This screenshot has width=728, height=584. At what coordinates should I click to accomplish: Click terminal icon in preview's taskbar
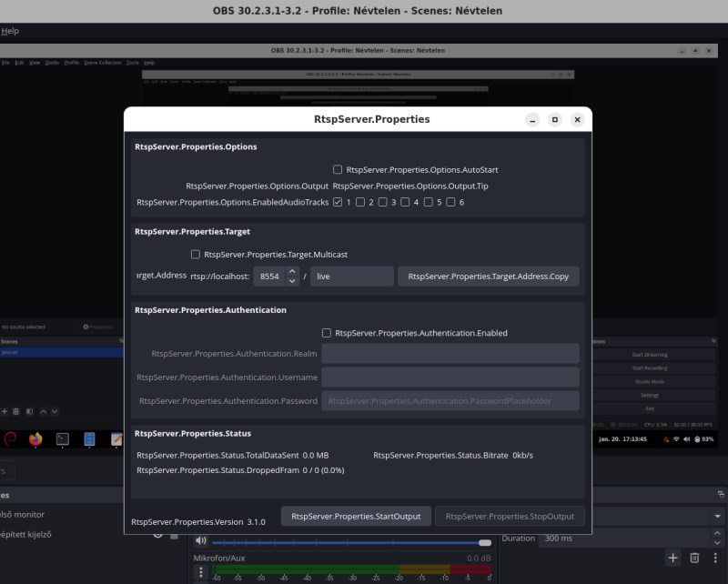tap(62, 438)
